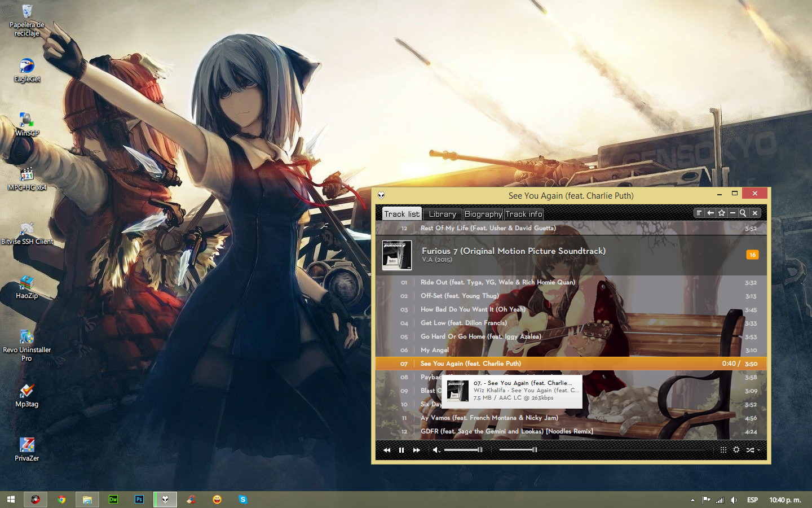Select track Get Low (feat. Dillon Francis)
The width and height of the screenshot is (812, 508).
tap(571, 323)
